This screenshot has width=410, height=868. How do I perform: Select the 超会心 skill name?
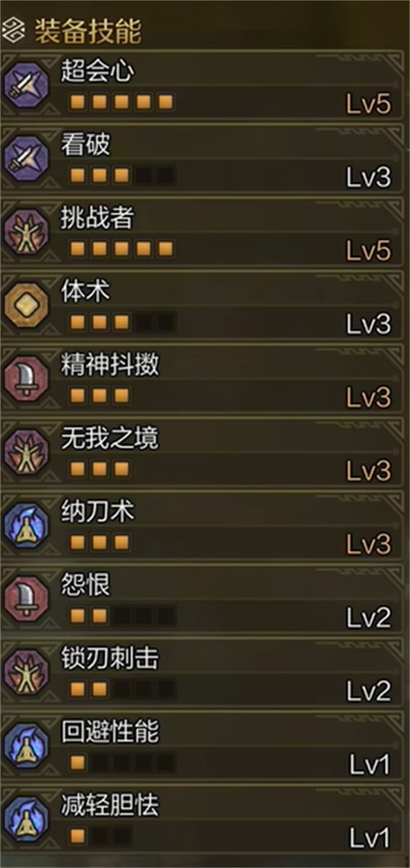(97, 72)
